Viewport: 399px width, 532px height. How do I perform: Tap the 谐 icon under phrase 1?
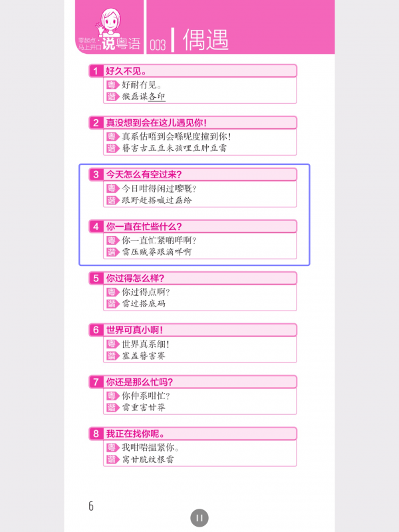coord(112,96)
